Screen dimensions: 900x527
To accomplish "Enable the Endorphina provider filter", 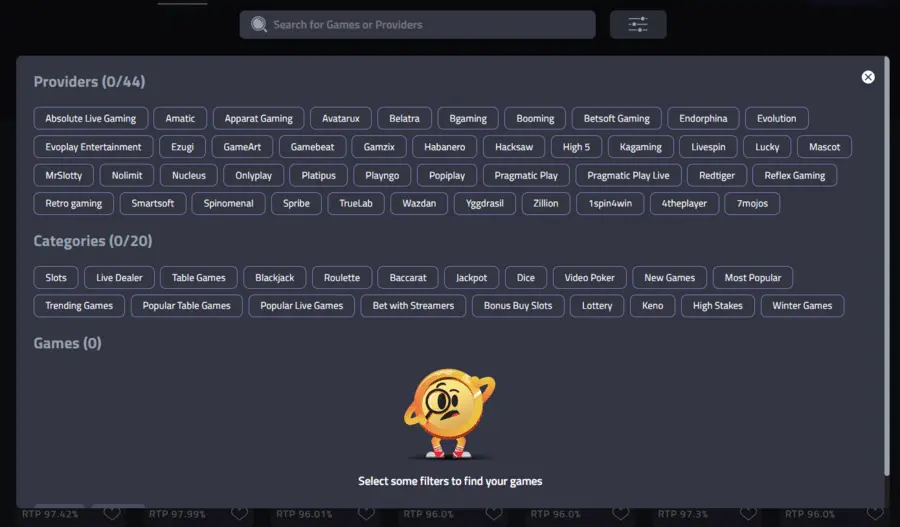I will pyautogui.click(x=703, y=118).
